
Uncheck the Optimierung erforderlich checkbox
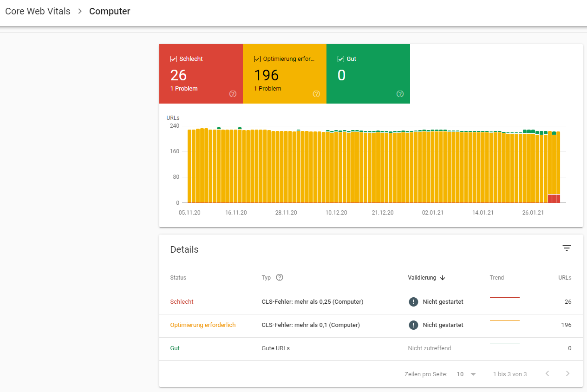[257, 59]
